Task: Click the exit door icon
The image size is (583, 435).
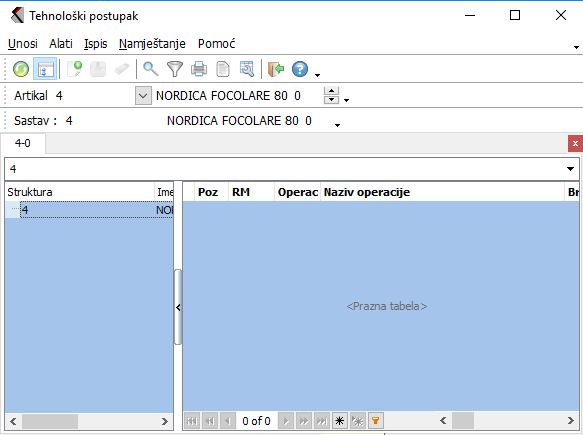Action: (x=276, y=69)
